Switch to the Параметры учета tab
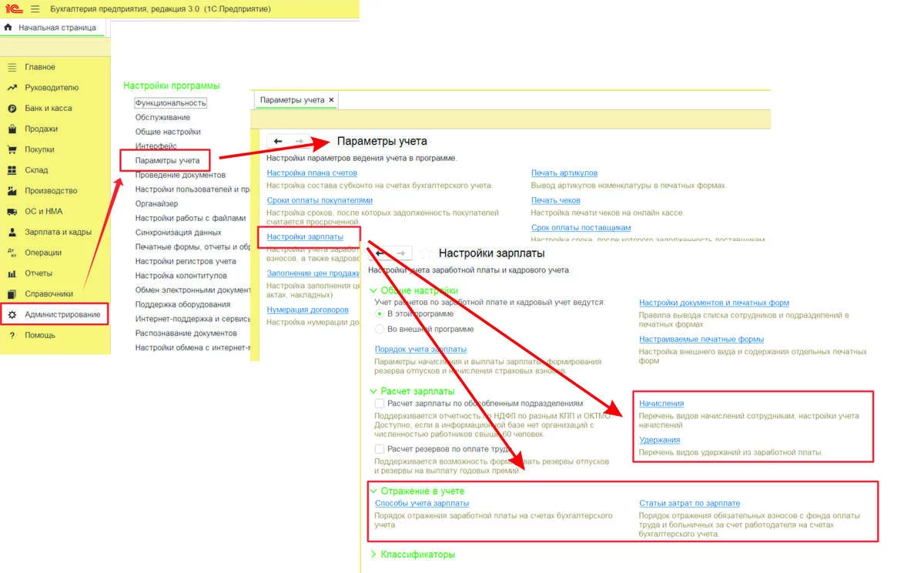The height and width of the screenshot is (573, 924). pyautogui.click(x=297, y=100)
